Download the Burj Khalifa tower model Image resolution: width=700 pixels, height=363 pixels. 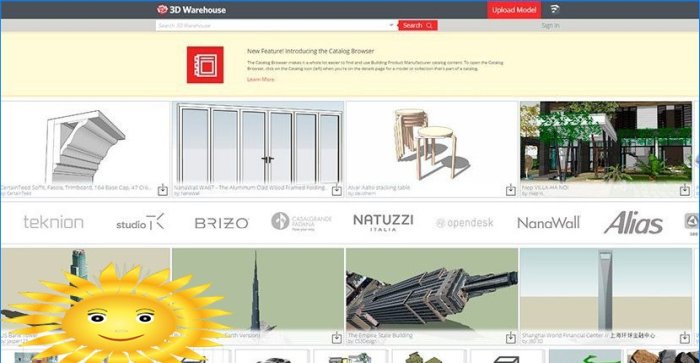(x=337, y=338)
